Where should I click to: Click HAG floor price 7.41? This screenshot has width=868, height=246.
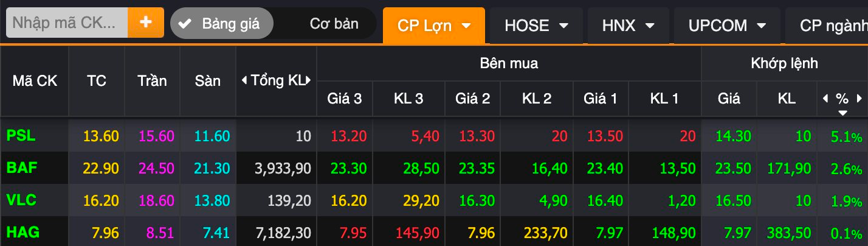216,233
